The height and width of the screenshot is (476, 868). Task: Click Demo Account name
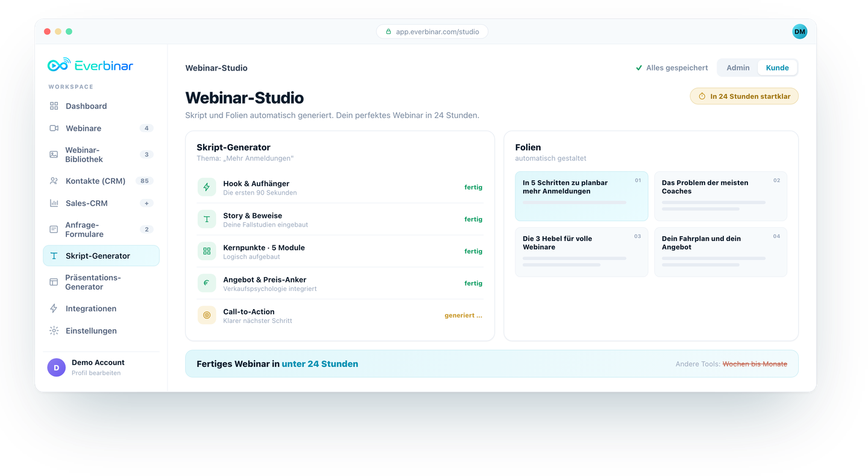tap(98, 363)
